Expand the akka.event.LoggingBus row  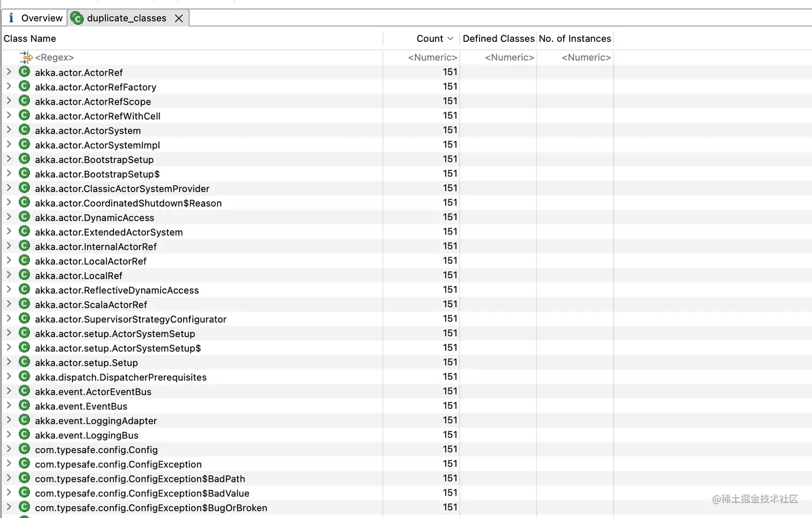(x=9, y=434)
